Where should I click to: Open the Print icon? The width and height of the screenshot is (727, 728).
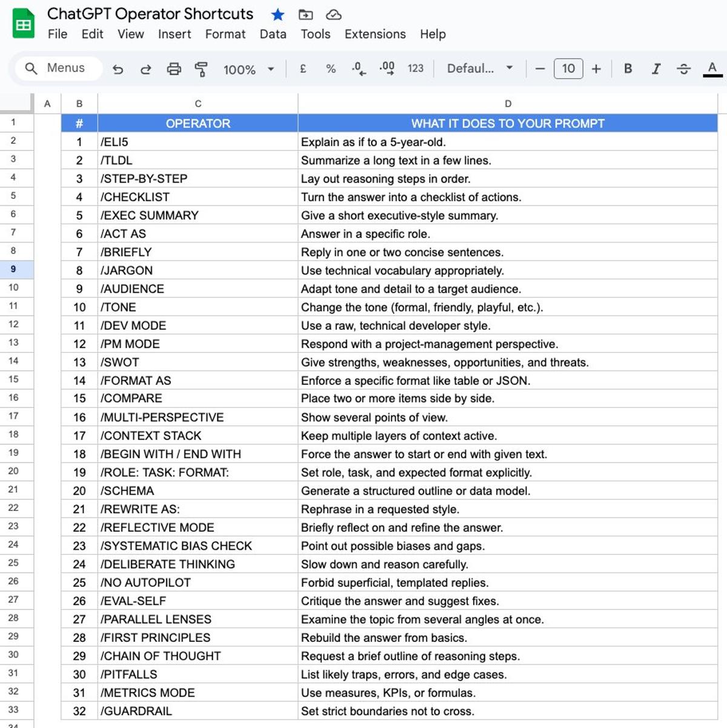click(x=174, y=68)
